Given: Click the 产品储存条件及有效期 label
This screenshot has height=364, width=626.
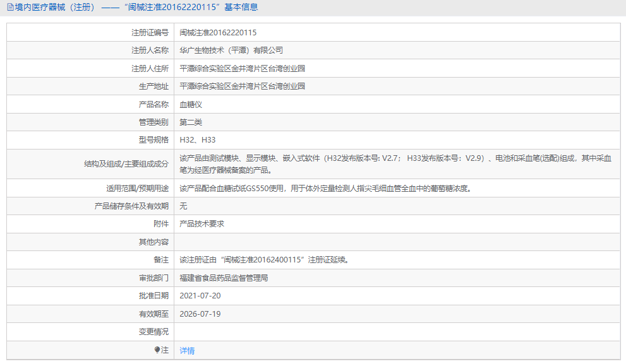Looking at the screenshot, I should point(132,206).
